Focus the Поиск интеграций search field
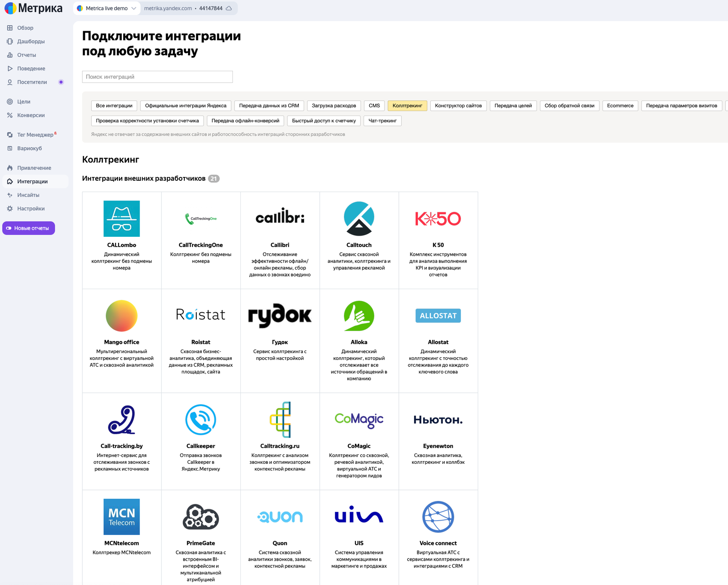 [x=157, y=77]
